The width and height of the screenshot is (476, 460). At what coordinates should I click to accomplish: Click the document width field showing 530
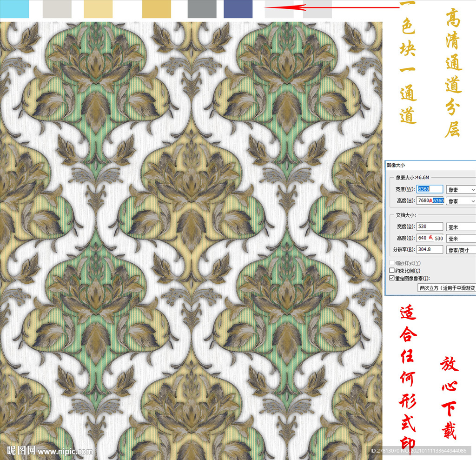[430, 227]
